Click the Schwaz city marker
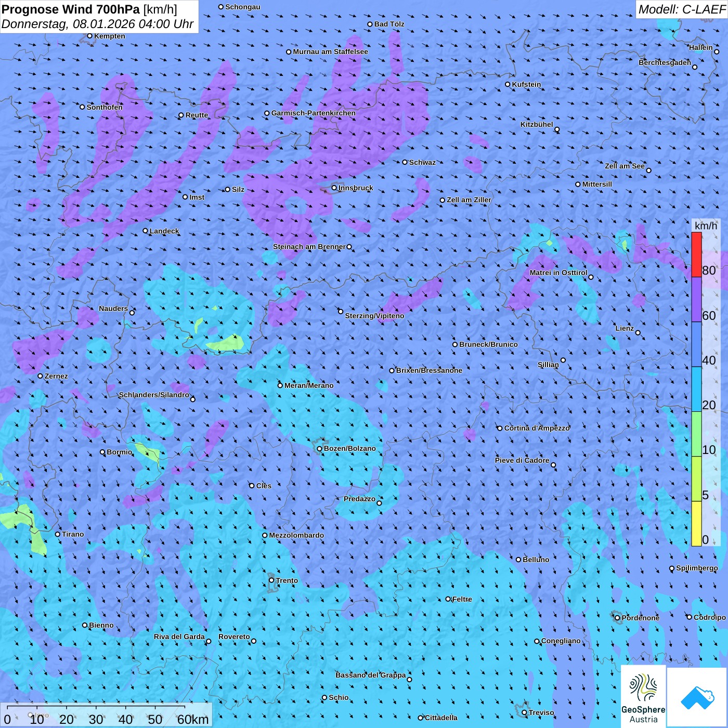Viewport: 728px width, 728px height. point(405,162)
